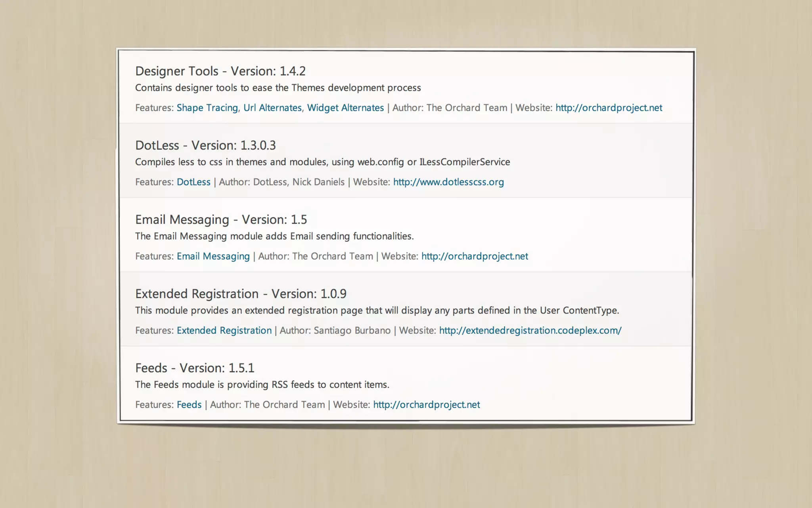
Task: Open Feeds module's orchardproject.net website link
Action: [426, 405]
